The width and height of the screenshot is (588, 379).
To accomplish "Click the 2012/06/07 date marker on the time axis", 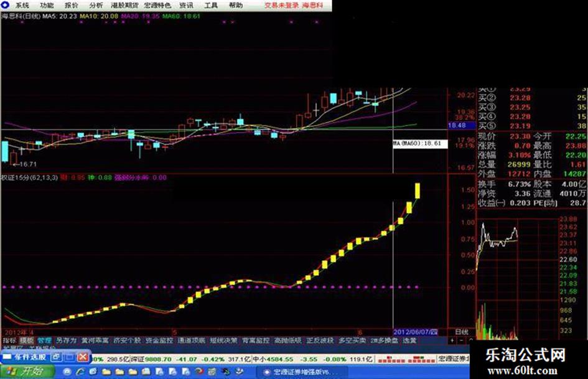I will (x=415, y=332).
